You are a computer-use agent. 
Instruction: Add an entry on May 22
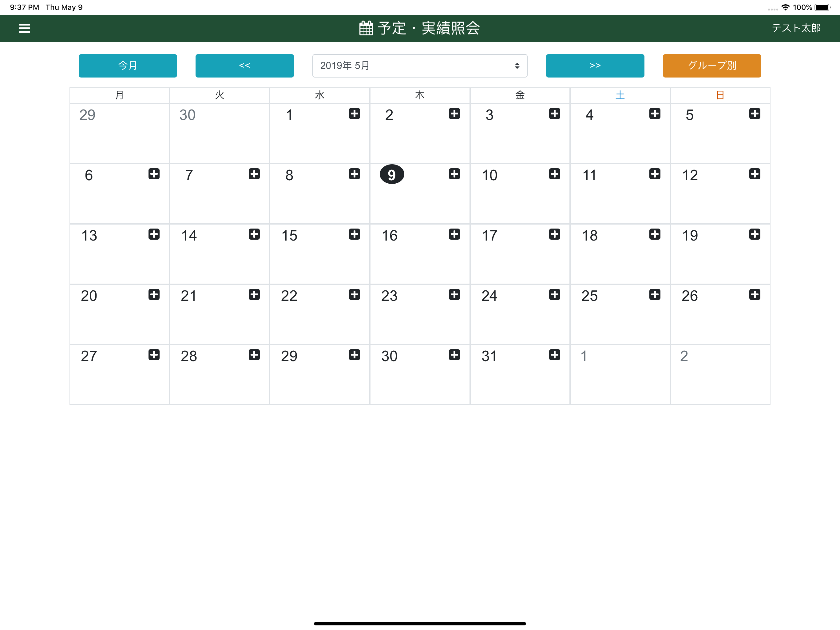tap(354, 294)
